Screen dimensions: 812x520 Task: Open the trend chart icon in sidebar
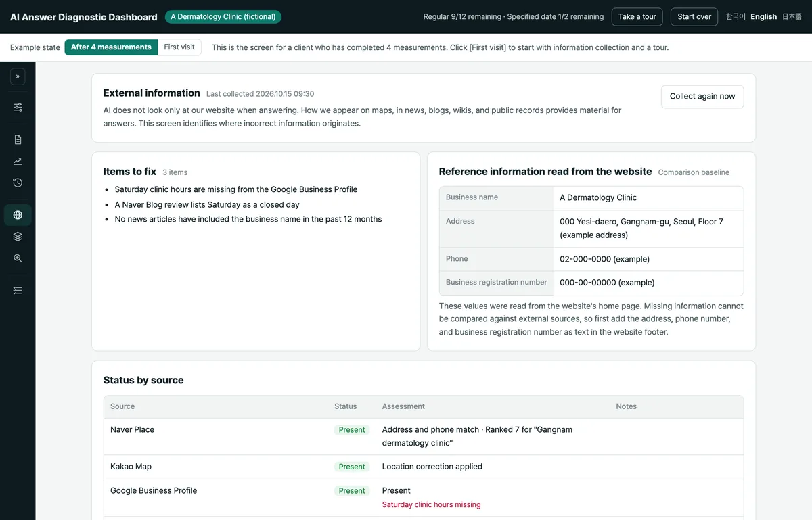click(x=18, y=161)
